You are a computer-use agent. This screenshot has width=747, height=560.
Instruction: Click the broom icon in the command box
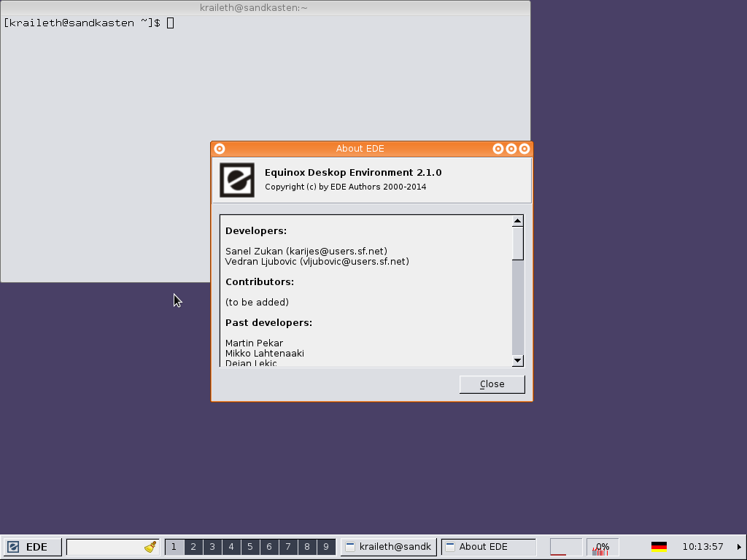pyautogui.click(x=151, y=547)
